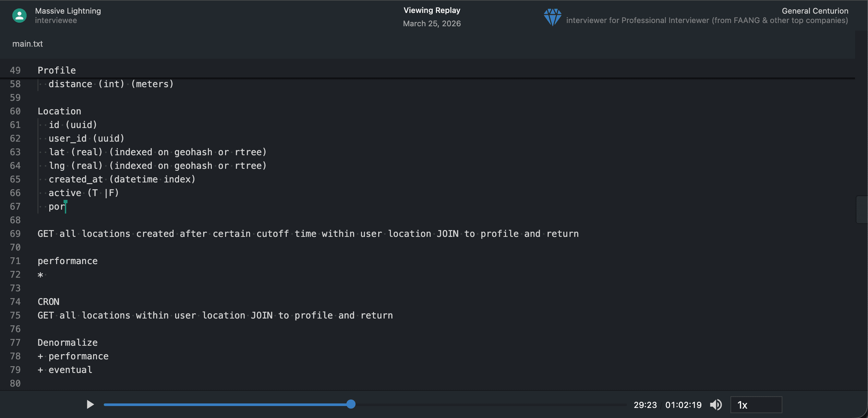
Task: Click at end of 'por' on line 67
Action: point(66,207)
